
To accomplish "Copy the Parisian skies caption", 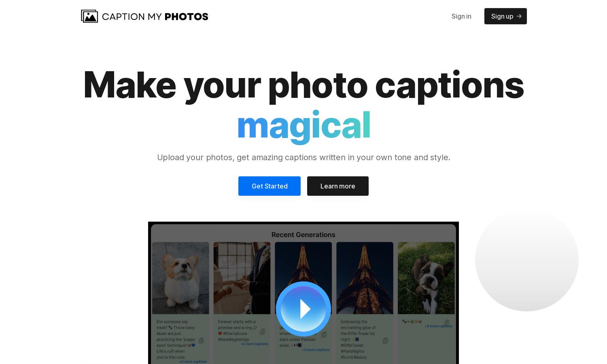I will 324,334.
